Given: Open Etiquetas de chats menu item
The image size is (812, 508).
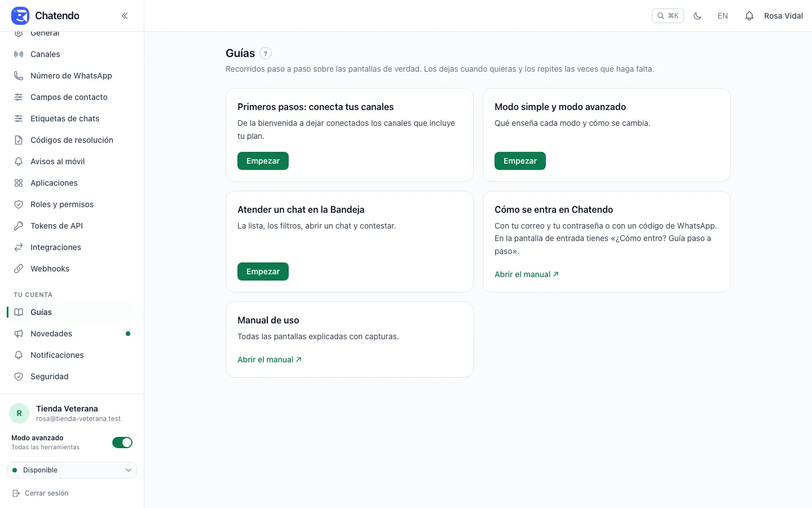Looking at the screenshot, I should coord(72,119).
